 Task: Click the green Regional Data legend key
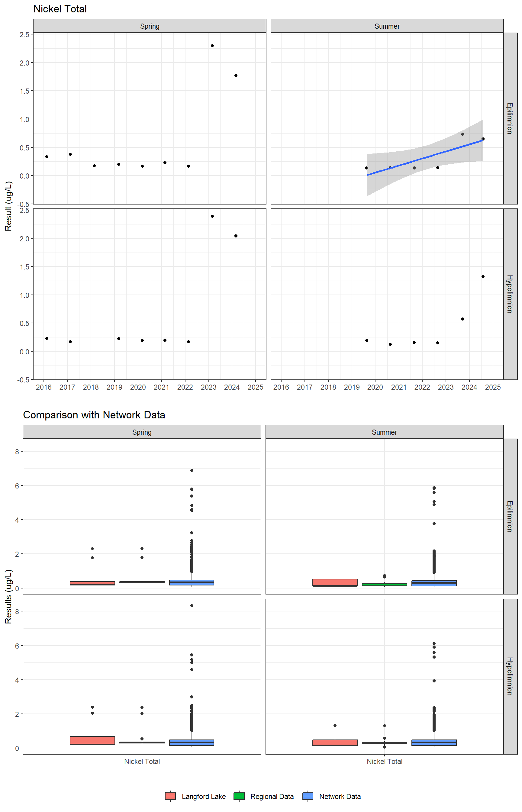pos(239,796)
